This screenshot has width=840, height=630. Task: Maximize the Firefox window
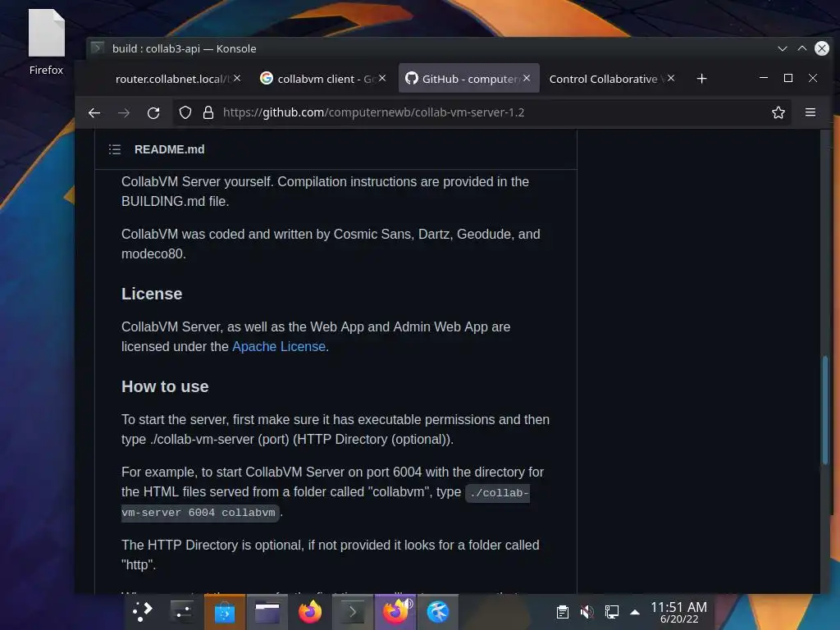(x=788, y=78)
